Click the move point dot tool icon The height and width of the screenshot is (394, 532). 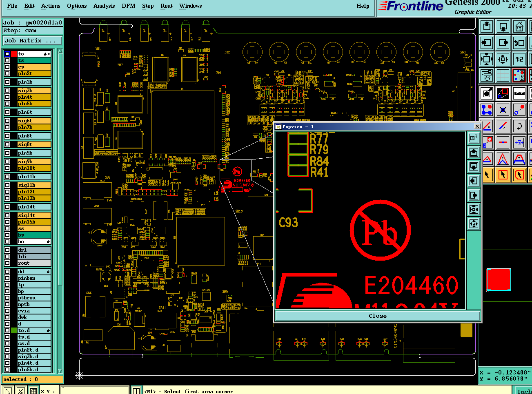(519, 110)
